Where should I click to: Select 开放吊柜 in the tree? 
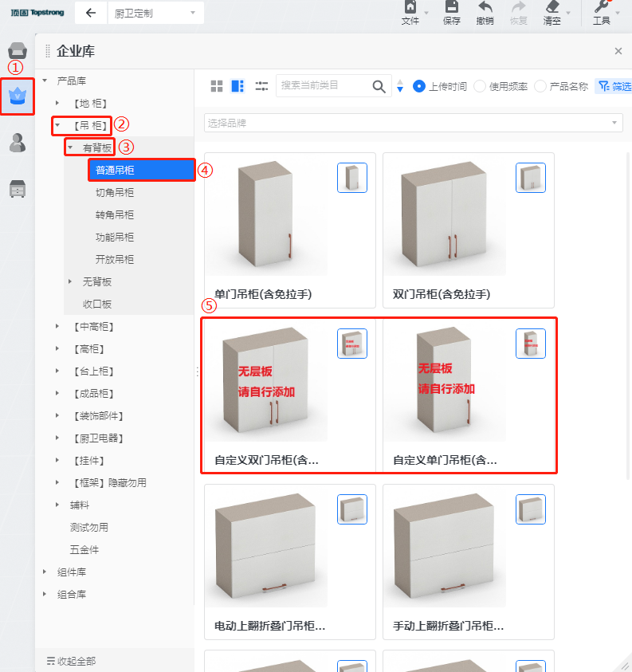point(115,259)
